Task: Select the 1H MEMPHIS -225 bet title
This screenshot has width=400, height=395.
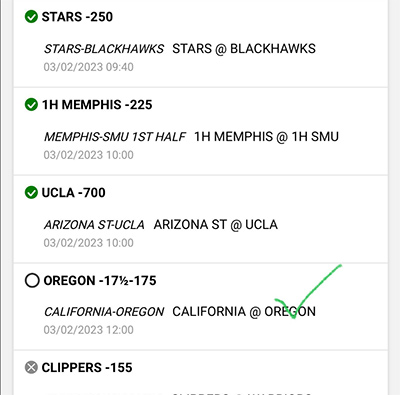Action: [97, 105]
